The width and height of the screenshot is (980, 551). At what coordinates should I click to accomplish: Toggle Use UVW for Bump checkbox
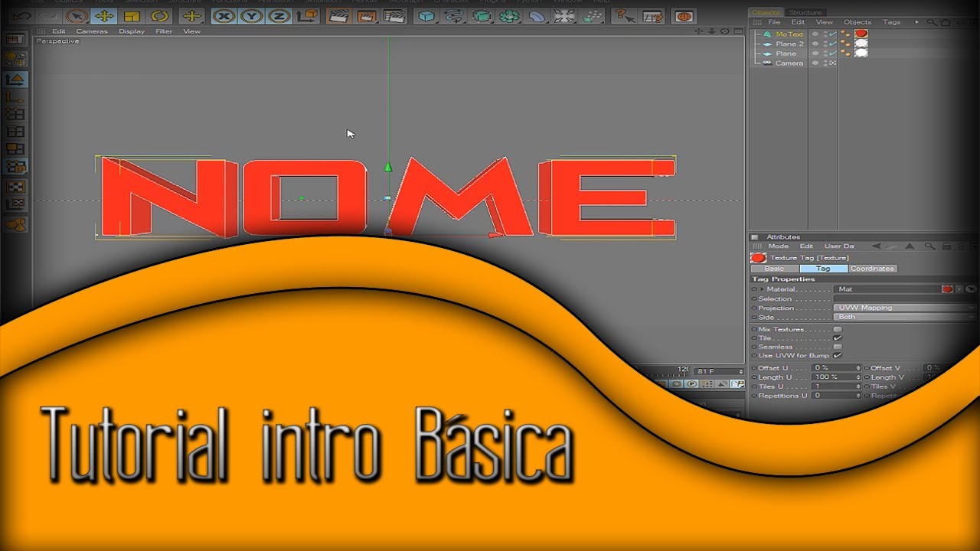coord(838,355)
